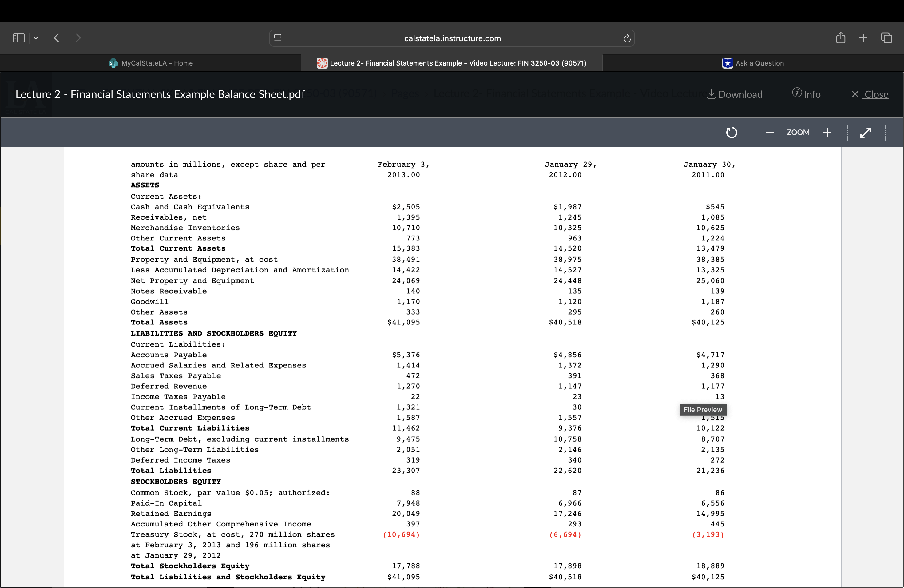Download the Balance Sheet PDF
The height and width of the screenshot is (588, 904).
point(734,94)
